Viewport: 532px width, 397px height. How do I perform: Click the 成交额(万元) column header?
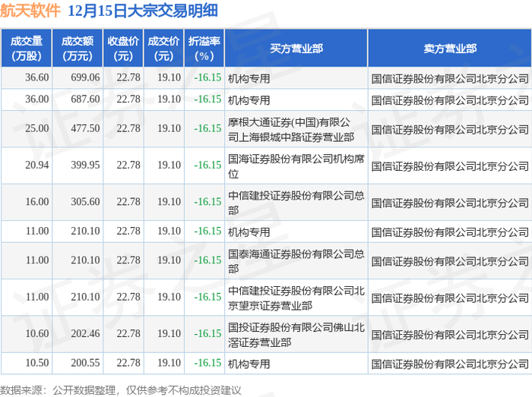[x=78, y=49]
